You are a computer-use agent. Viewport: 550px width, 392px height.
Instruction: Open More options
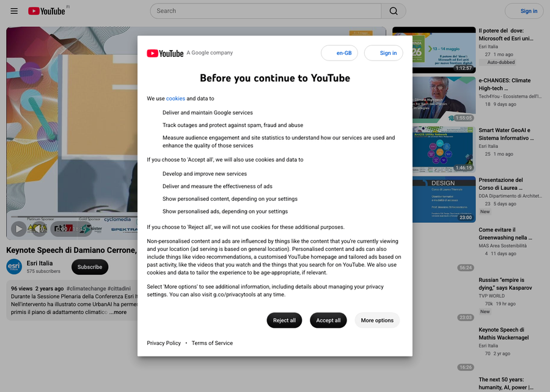click(377, 320)
